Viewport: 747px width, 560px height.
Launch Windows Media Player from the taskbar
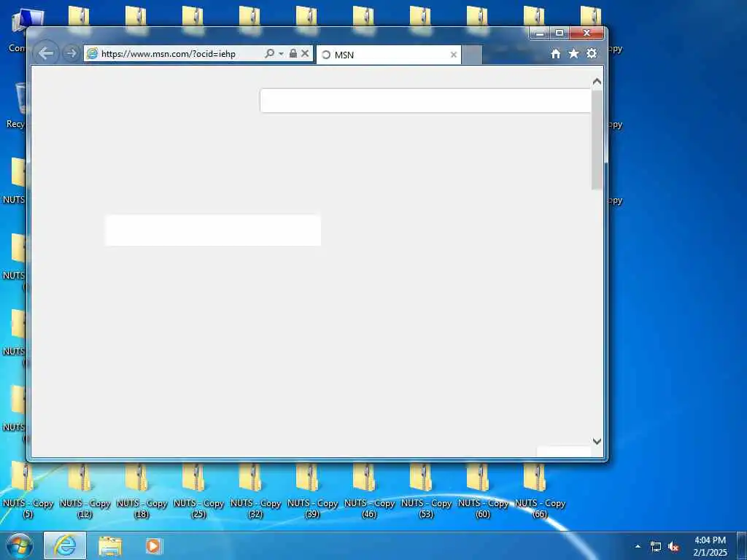click(153, 545)
